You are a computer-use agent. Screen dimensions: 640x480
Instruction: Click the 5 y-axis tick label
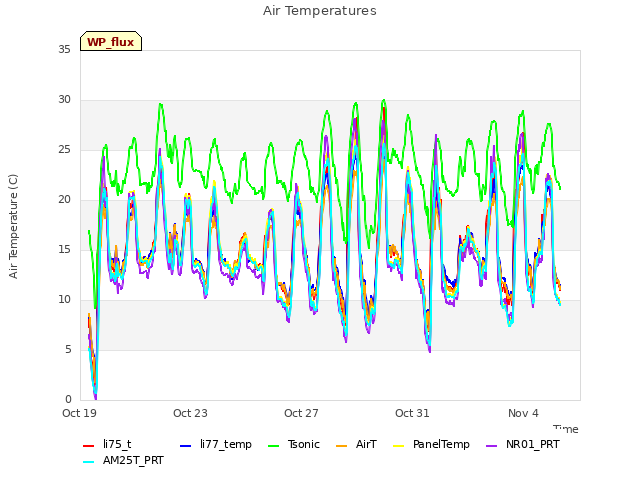click(x=68, y=349)
